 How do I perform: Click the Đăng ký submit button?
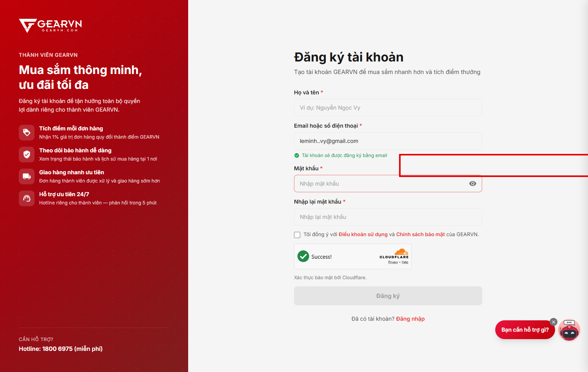388,296
